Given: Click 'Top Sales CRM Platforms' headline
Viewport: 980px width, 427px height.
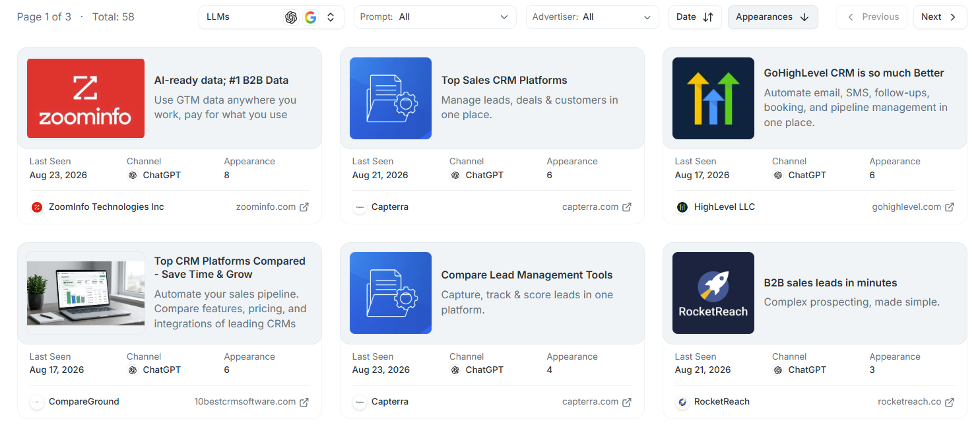Looking at the screenshot, I should pyautogui.click(x=504, y=81).
